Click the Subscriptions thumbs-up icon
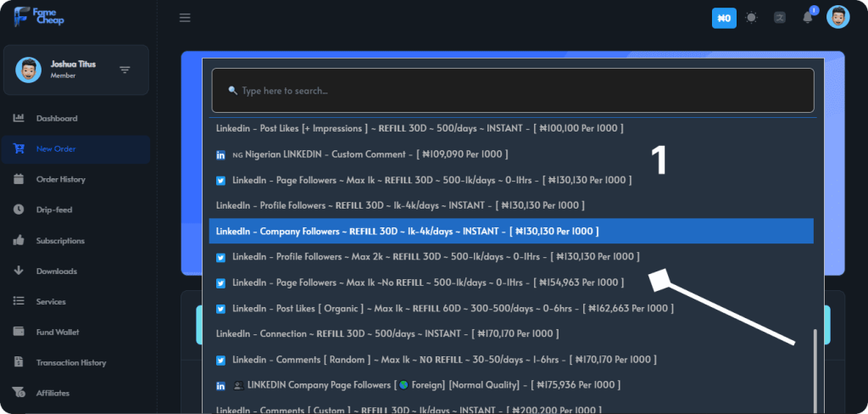 [x=19, y=241]
